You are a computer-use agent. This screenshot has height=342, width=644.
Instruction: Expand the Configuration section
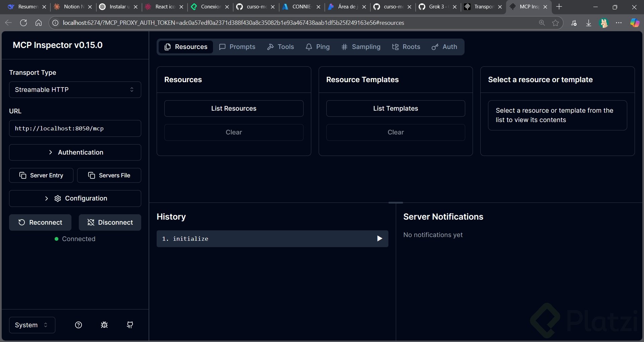point(75,198)
